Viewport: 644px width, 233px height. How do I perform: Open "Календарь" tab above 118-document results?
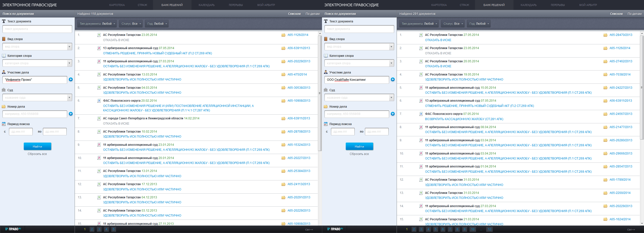(207, 5)
